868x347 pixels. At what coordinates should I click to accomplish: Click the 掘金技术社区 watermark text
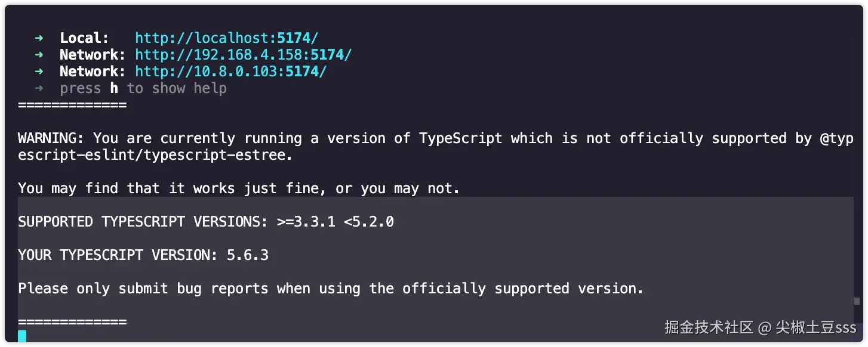(709, 327)
